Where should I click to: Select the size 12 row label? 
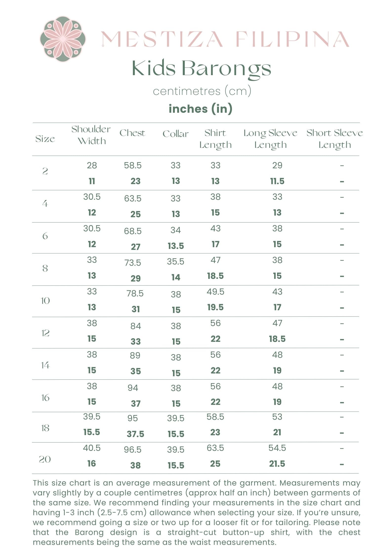pos(45,333)
